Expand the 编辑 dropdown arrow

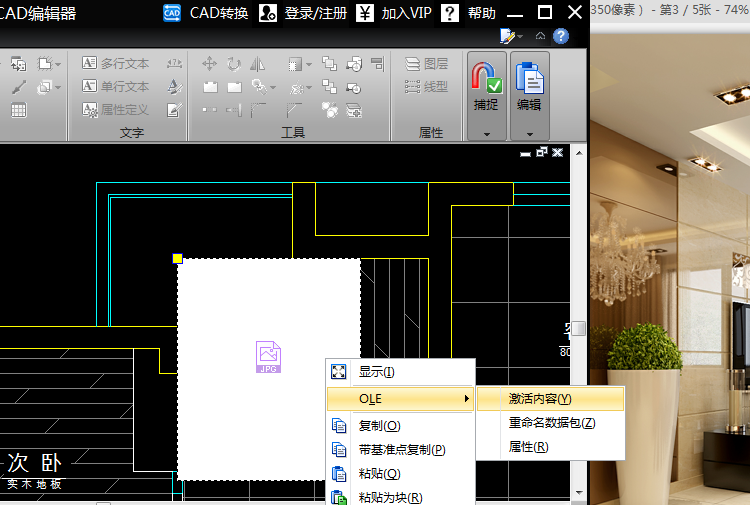(x=529, y=134)
